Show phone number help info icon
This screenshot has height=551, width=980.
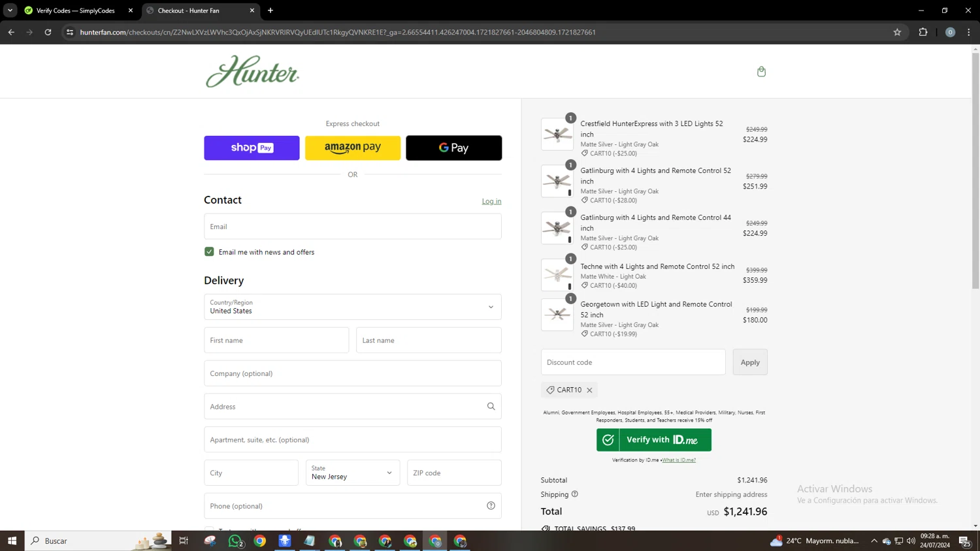(491, 506)
